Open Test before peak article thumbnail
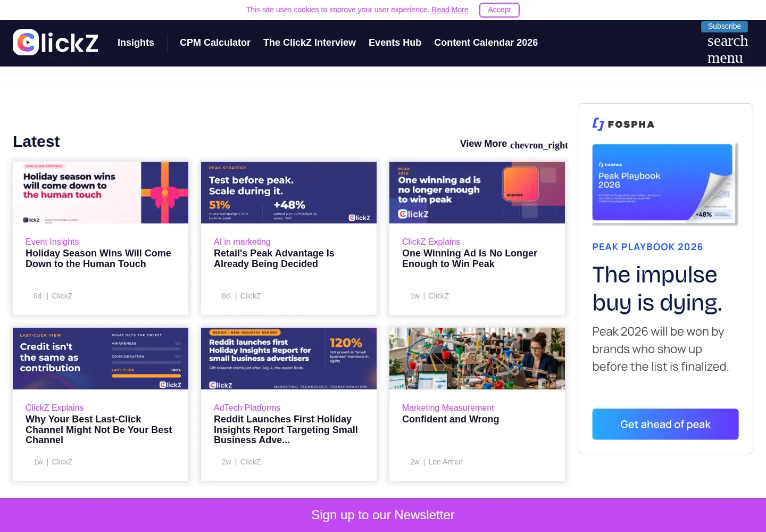Screen dimensions: 766x532 289,193
